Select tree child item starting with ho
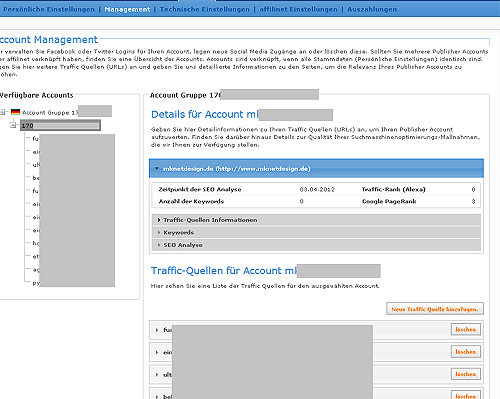500x399 pixels. coord(36,243)
